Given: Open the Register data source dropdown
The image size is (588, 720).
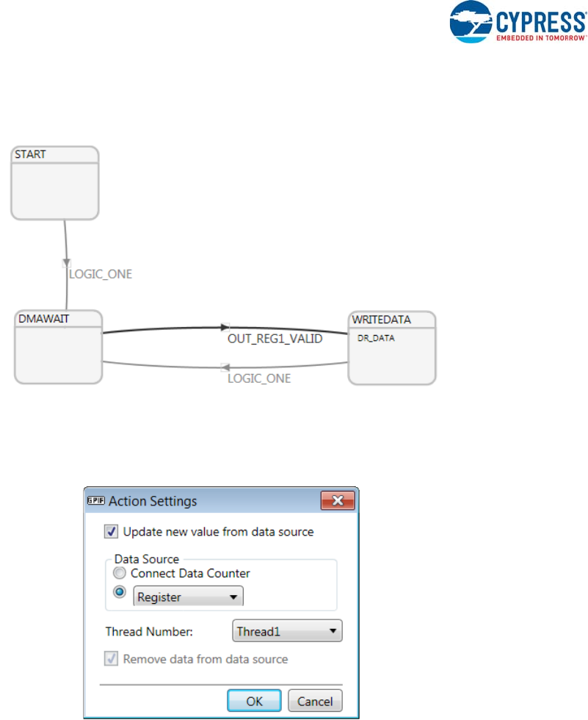Looking at the screenshot, I should (188, 597).
